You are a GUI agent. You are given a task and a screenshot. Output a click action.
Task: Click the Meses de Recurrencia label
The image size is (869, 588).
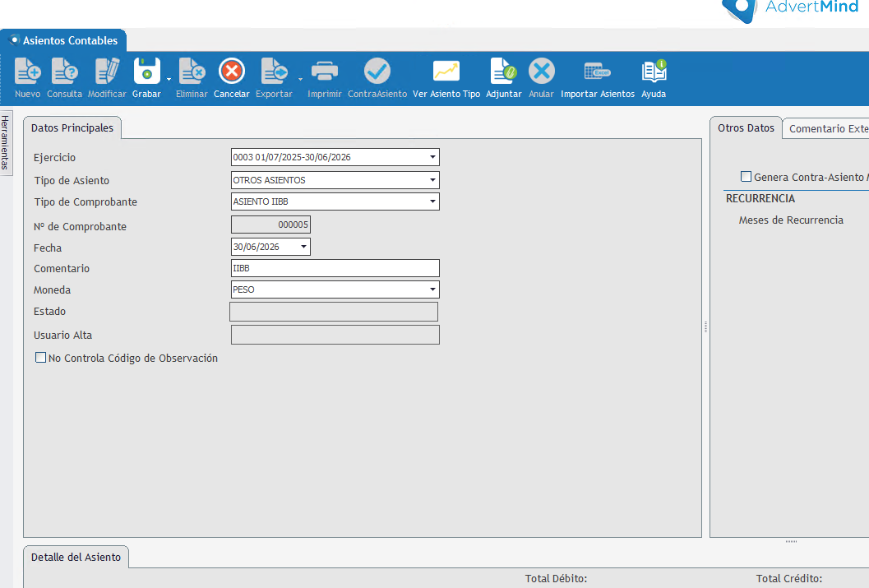(x=791, y=220)
